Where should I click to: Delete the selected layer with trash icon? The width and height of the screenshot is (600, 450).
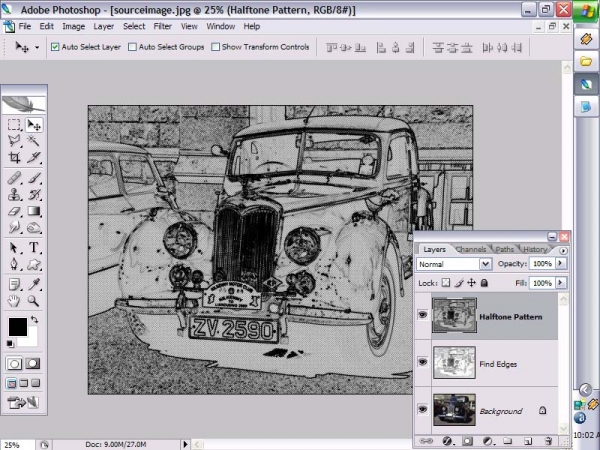tap(548, 441)
